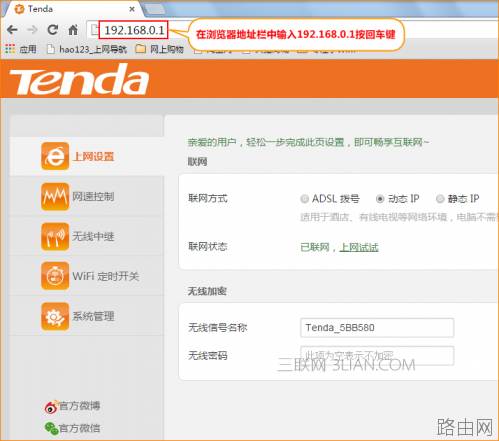Open the apps grid bookmark icon
Viewport: 499px width, 441px height.
(10, 49)
